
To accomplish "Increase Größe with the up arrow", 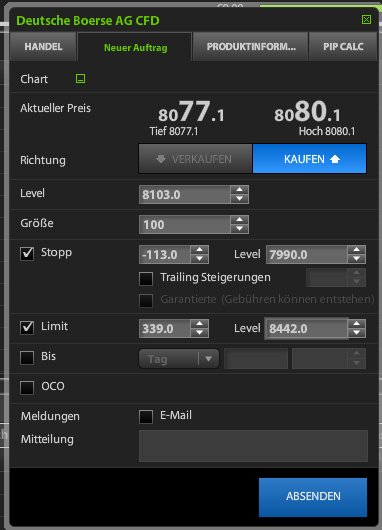I will 239,220.
